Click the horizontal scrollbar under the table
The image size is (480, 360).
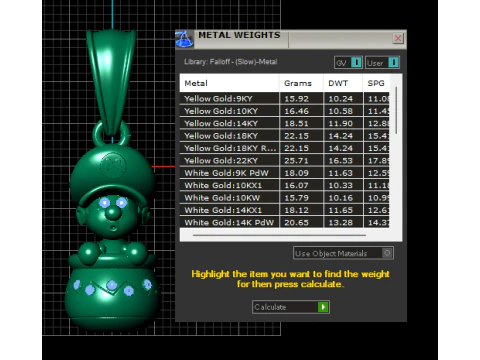pyautogui.click(x=279, y=235)
